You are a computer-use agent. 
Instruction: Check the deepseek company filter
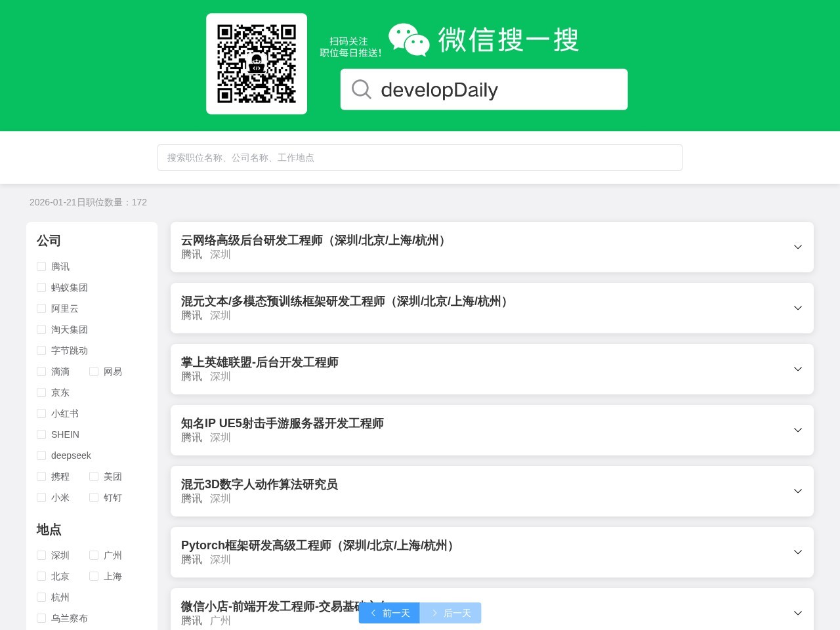(x=41, y=455)
